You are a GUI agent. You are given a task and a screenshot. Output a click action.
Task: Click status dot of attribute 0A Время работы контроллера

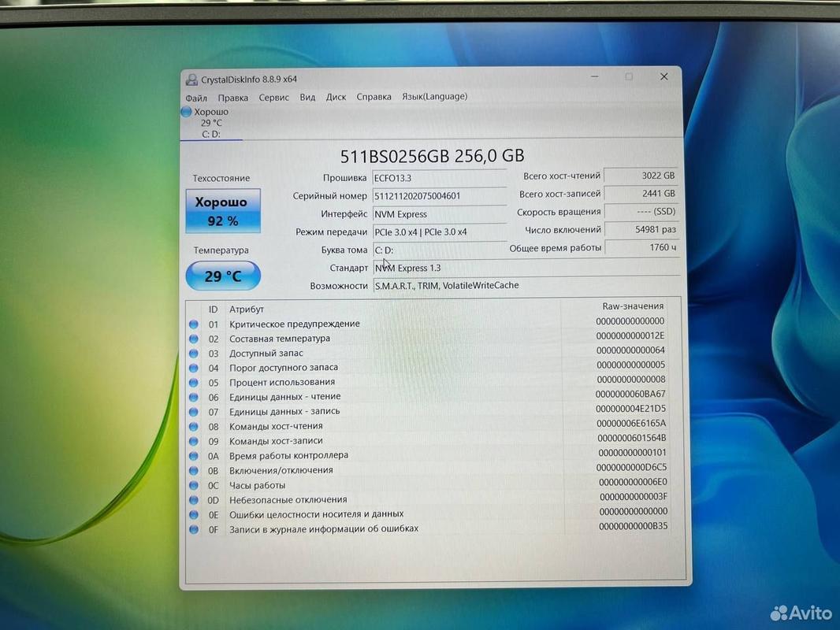point(194,456)
